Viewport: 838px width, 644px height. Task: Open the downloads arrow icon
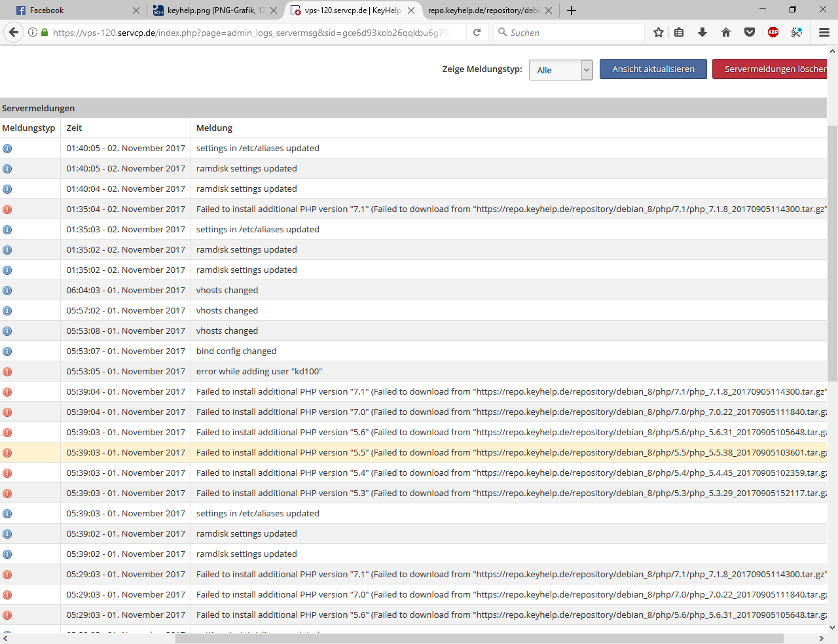tap(702, 32)
